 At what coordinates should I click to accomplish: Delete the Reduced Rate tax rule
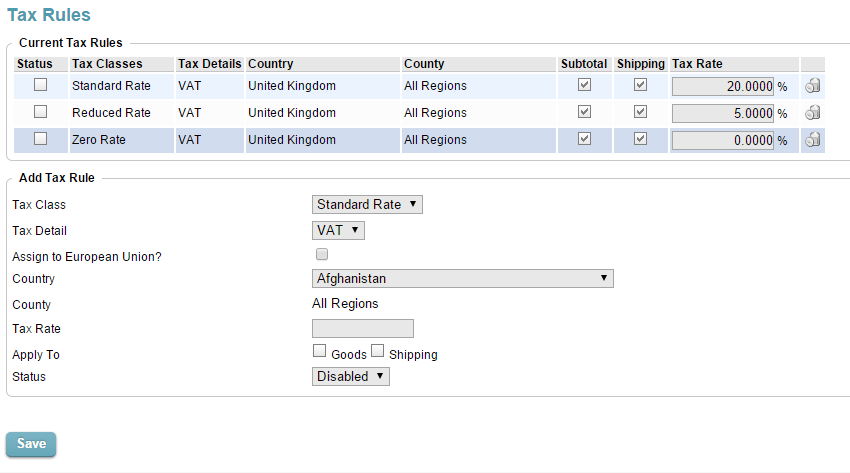coord(813,113)
